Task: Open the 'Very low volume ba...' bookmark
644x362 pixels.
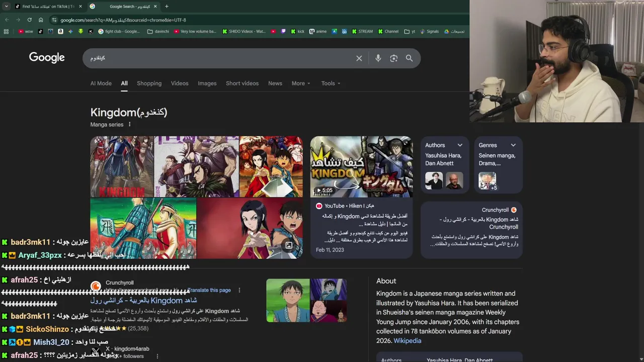Action: (x=195, y=31)
